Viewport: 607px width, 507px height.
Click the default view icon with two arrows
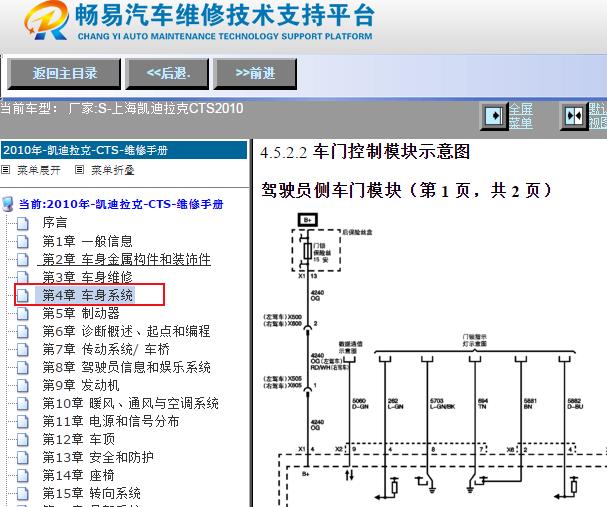[x=574, y=115]
